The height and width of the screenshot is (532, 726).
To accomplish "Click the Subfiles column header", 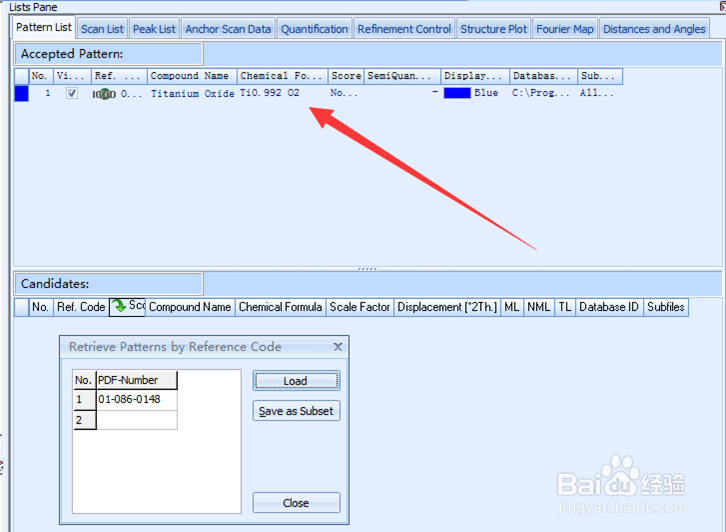I will [666, 307].
